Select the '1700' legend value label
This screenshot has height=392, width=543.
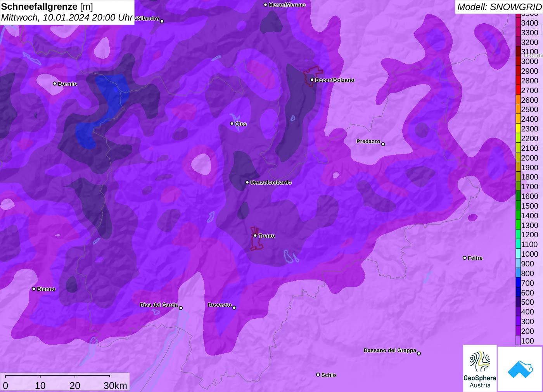(x=529, y=187)
